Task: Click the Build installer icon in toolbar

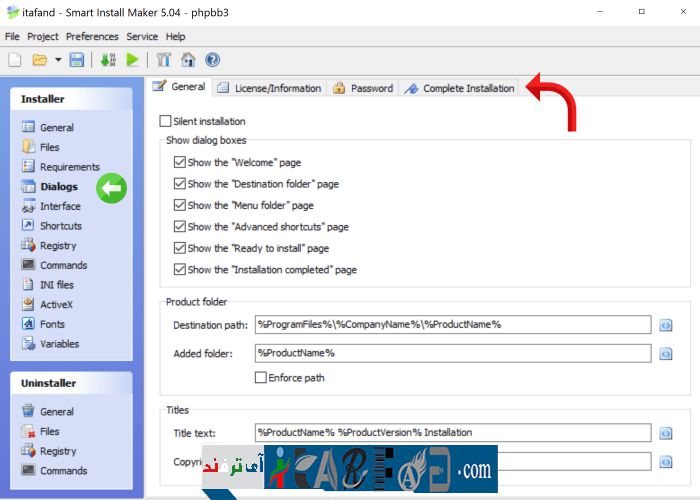Action: point(108,60)
